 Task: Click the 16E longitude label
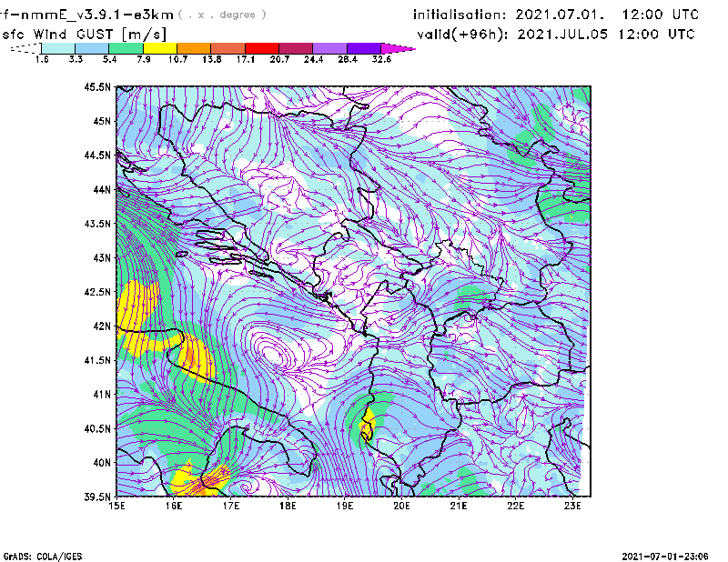click(174, 506)
